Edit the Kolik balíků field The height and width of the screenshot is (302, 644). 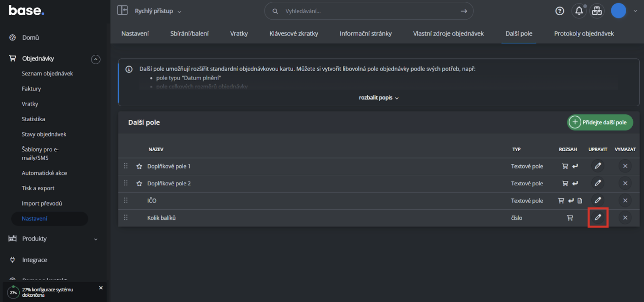598,217
